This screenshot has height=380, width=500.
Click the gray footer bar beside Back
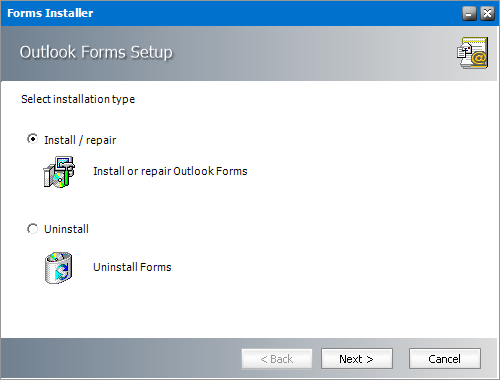pos(120,358)
